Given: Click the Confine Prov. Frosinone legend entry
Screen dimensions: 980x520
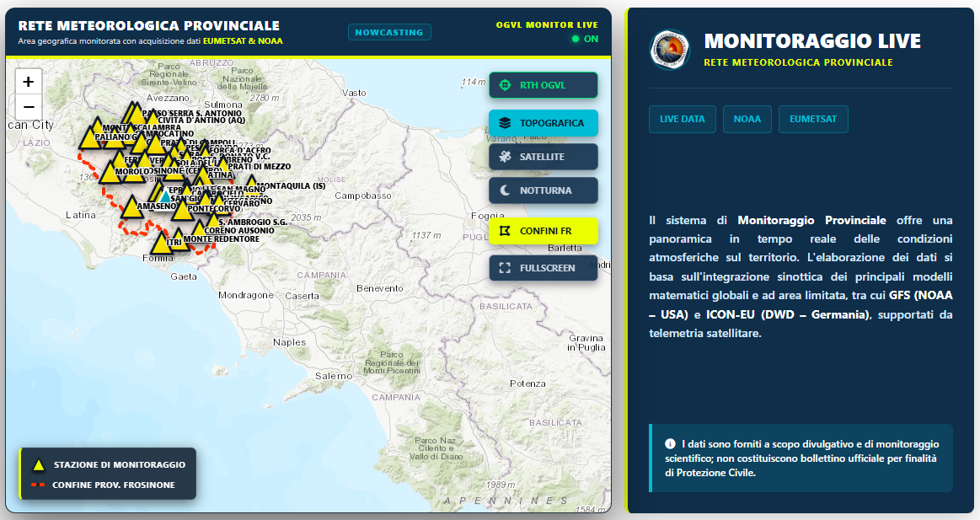Looking at the screenshot, I should 104,485.
